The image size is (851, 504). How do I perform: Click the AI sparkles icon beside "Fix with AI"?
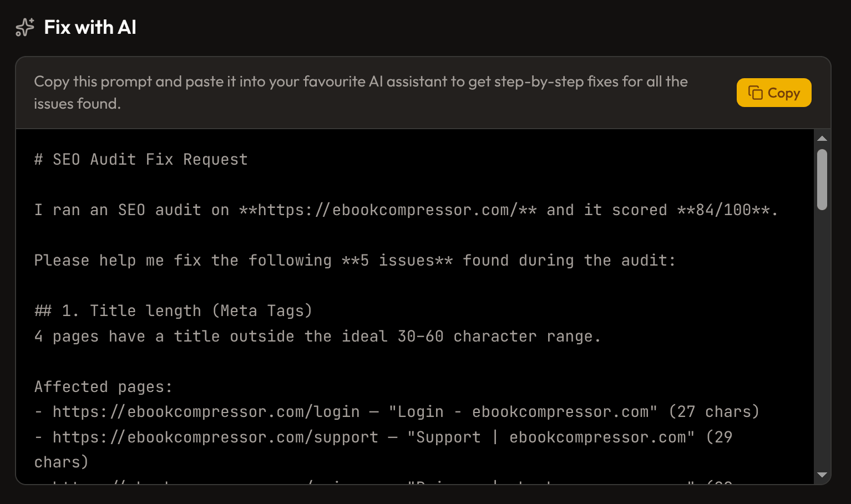23,27
